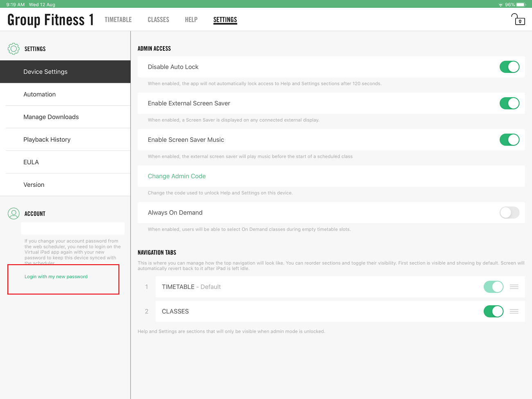Switch to the CLASSES tab
The image size is (532, 399).
[x=158, y=20]
